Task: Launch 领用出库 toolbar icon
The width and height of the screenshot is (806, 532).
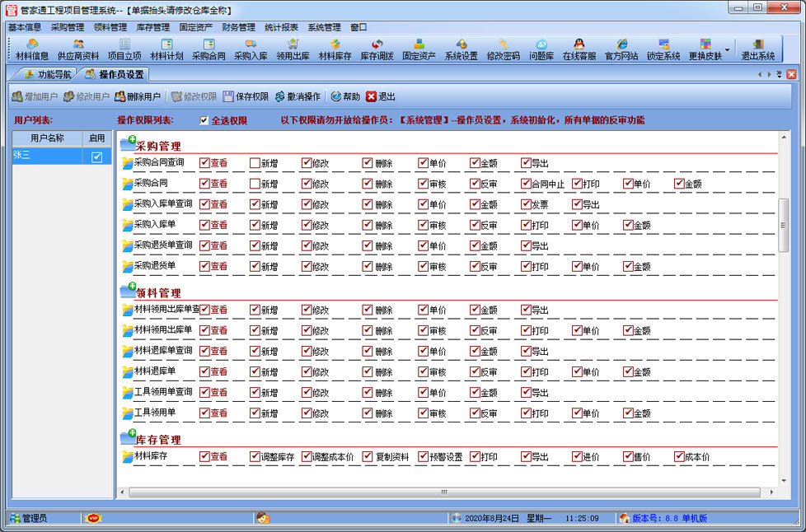Action: tap(293, 49)
